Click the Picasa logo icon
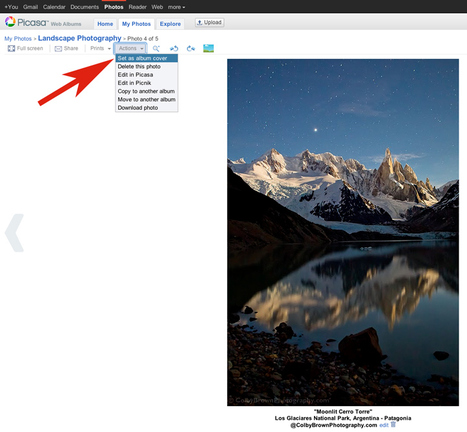The height and width of the screenshot is (432, 467). point(10,22)
